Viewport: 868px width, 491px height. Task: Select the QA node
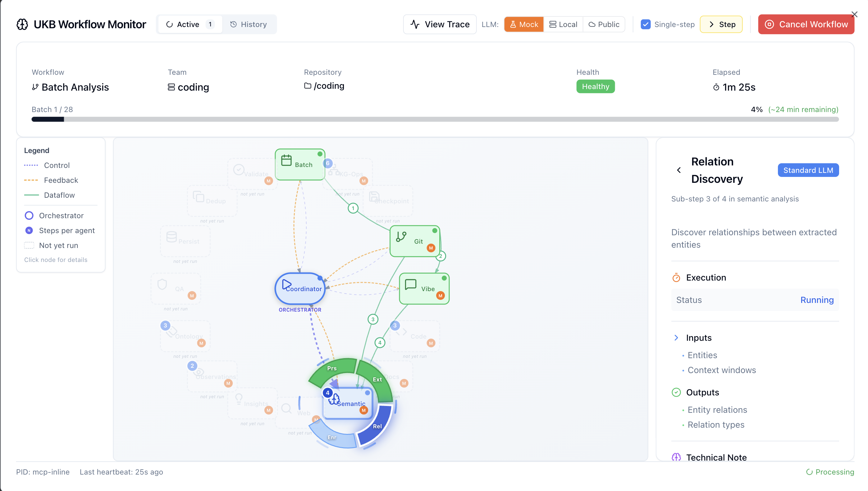click(176, 289)
